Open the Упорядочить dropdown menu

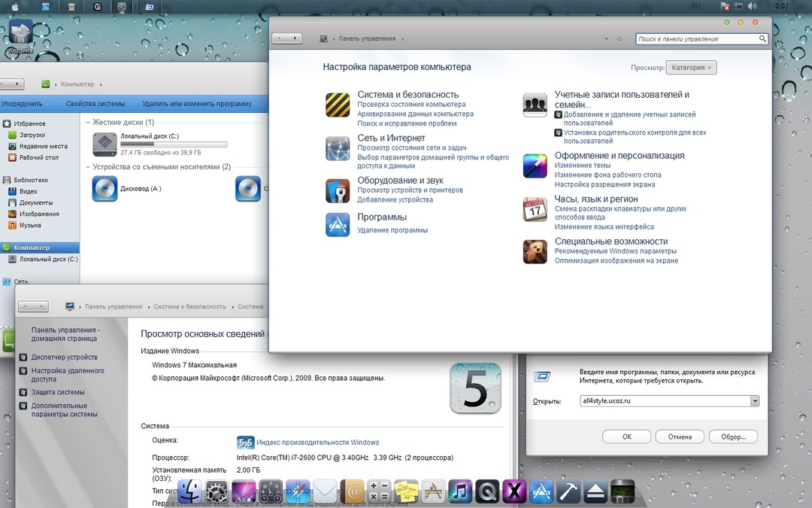(x=26, y=104)
